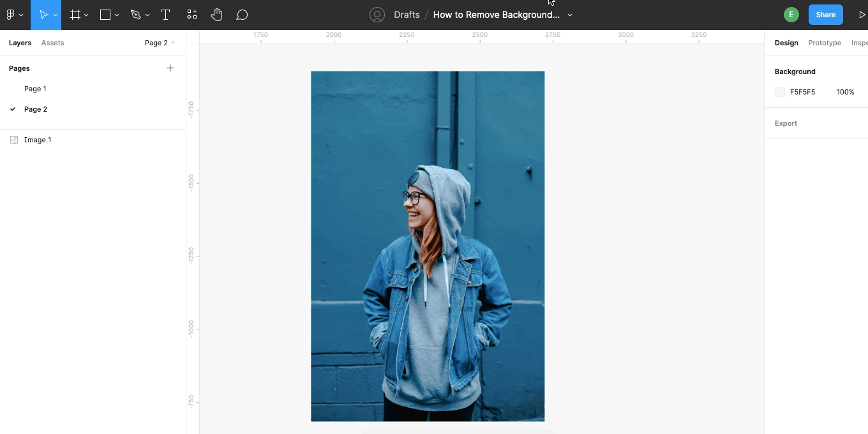Image resolution: width=868 pixels, height=434 pixels.
Task: Edit the 100% background opacity field
Action: [x=845, y=92]
